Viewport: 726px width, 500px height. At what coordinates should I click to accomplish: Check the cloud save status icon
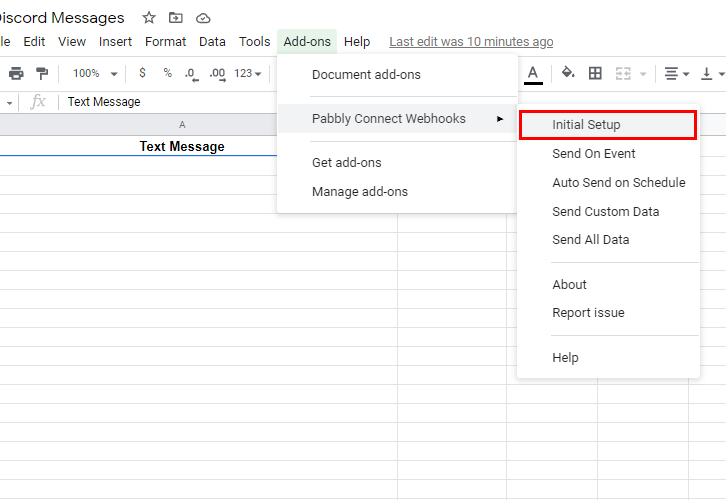point(203,18)
